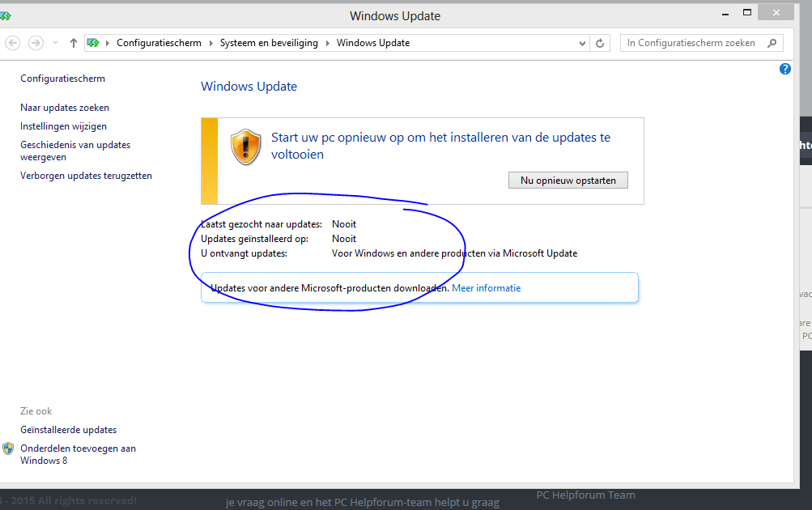Go forward with the Forward arrow button

[36, 43]
